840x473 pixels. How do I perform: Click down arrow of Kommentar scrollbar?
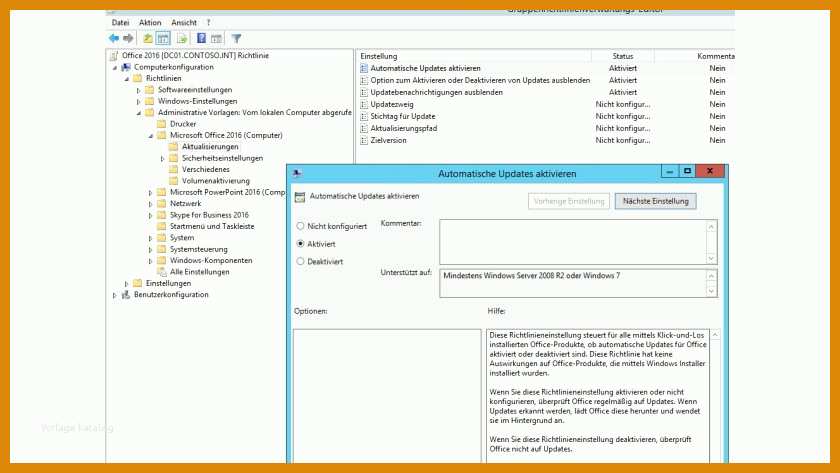pyautogui.click(x=711, y=258)
